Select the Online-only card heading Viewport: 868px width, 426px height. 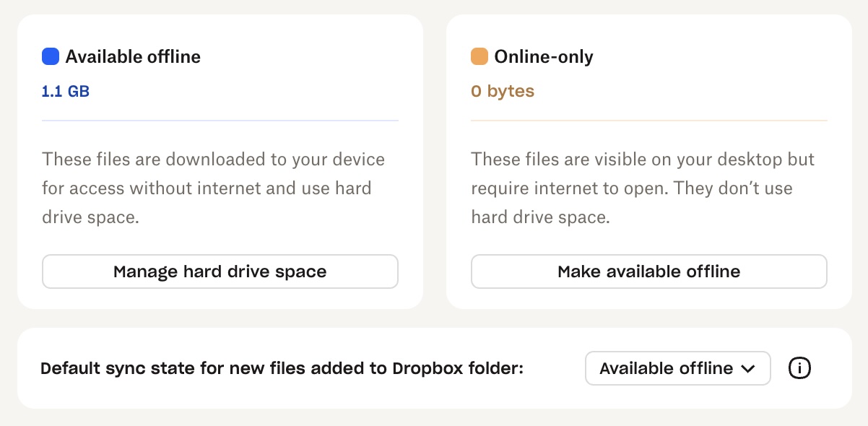543,56
